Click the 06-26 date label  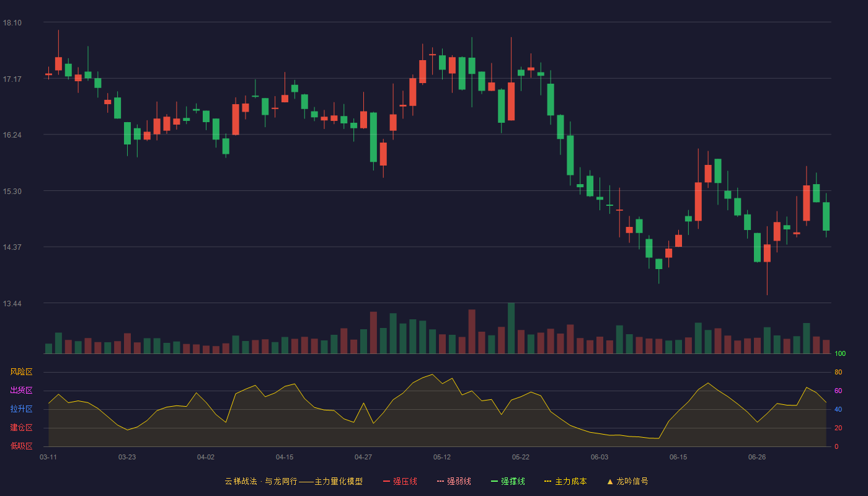coord(757,457)
